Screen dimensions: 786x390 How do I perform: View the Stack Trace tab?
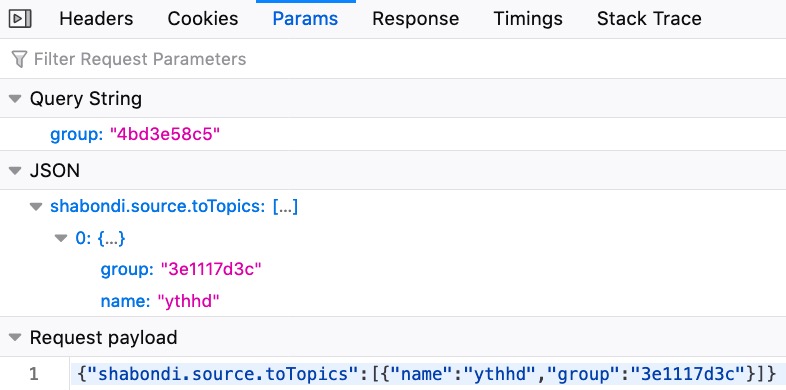649,19
